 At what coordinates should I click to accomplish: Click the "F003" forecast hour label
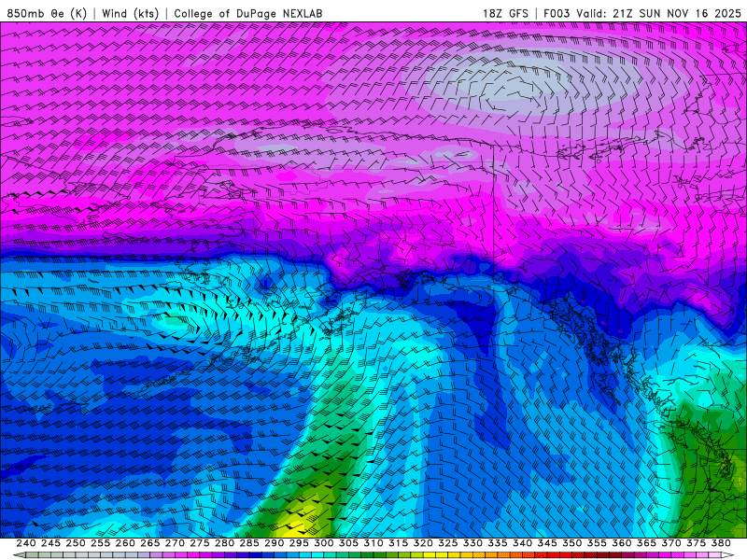coord(557,13)
